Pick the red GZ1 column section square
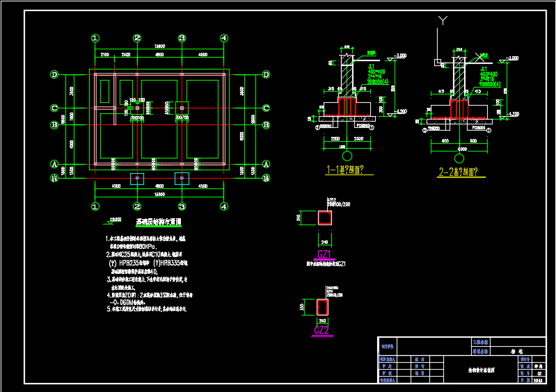 [x=325, y=219]
